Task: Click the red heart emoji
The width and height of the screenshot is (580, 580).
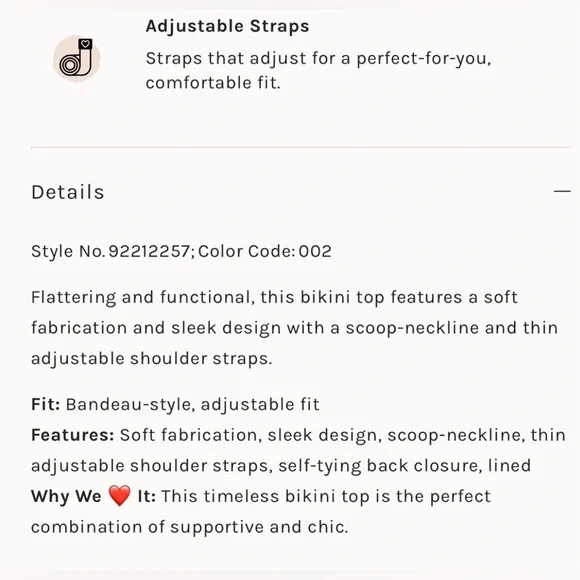Action: [x=119, y=496]
